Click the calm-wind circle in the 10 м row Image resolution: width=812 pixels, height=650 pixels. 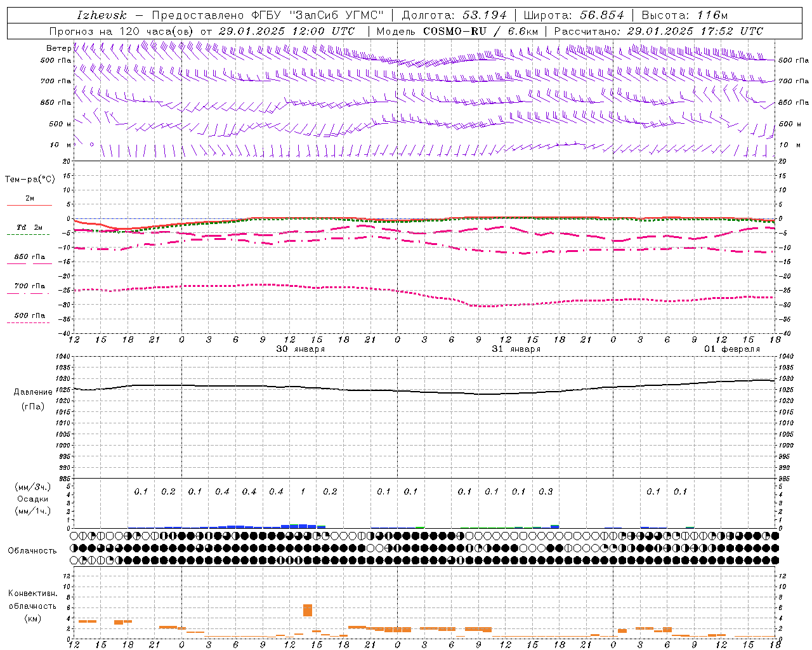[92, 144]
